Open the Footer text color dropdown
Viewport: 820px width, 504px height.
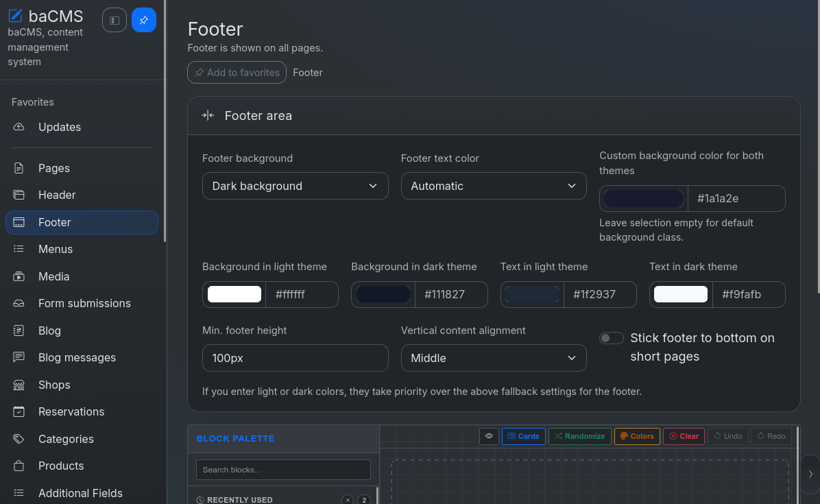494,186
